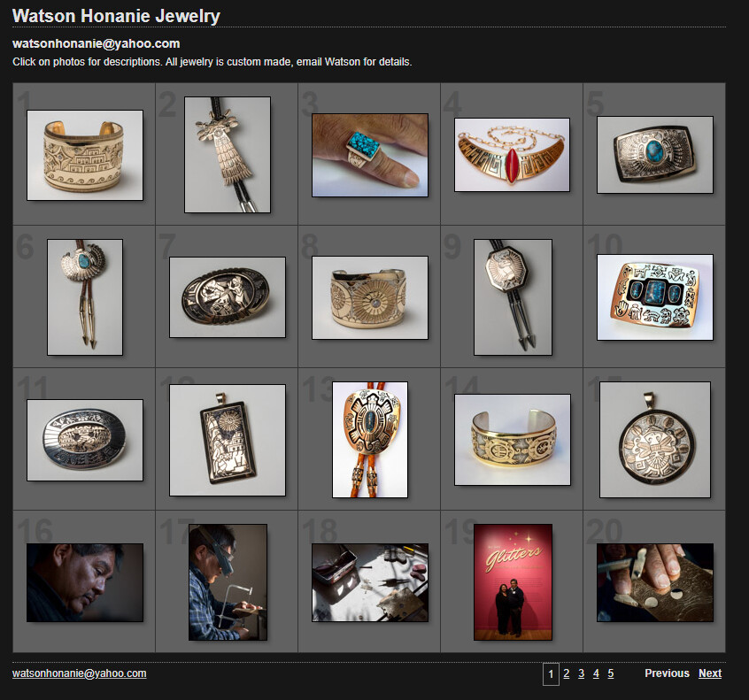
Task: Select the turquoise belt buckle photo numbered 5
Action: point(654,155)
